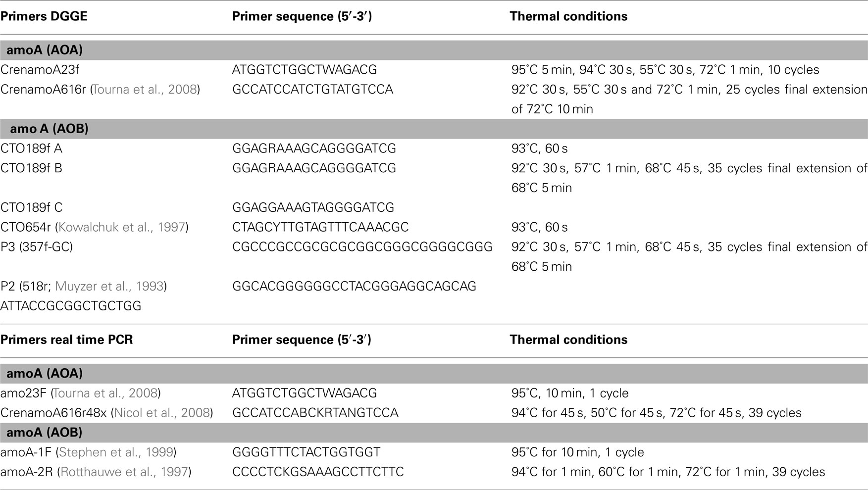
Task: Open the Nicol et al., 2008 reference
Action: 162,413
